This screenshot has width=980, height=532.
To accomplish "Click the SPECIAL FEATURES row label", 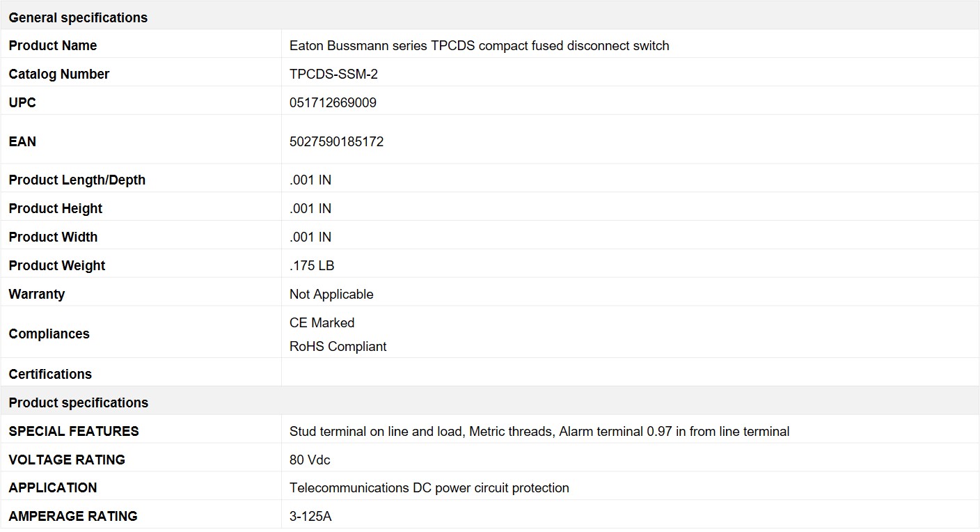I will click(74, 432).
